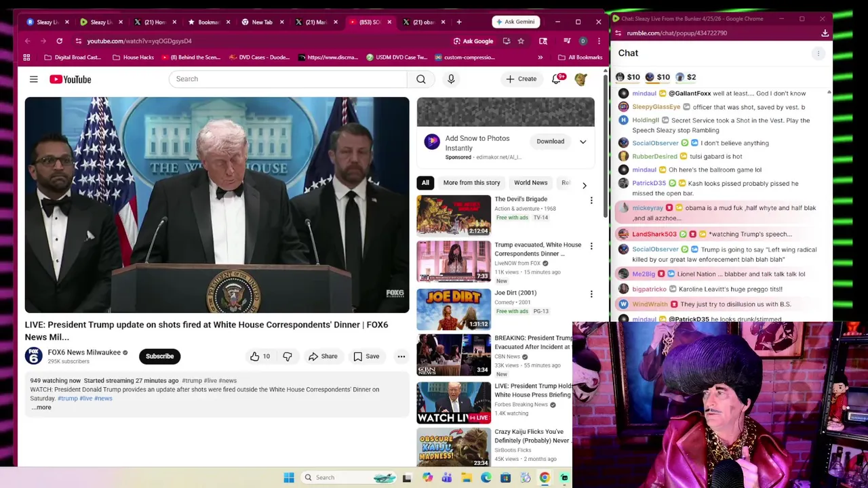Click the Ask Google button in address bar
868x488 pixels.
tap(473, 41)
